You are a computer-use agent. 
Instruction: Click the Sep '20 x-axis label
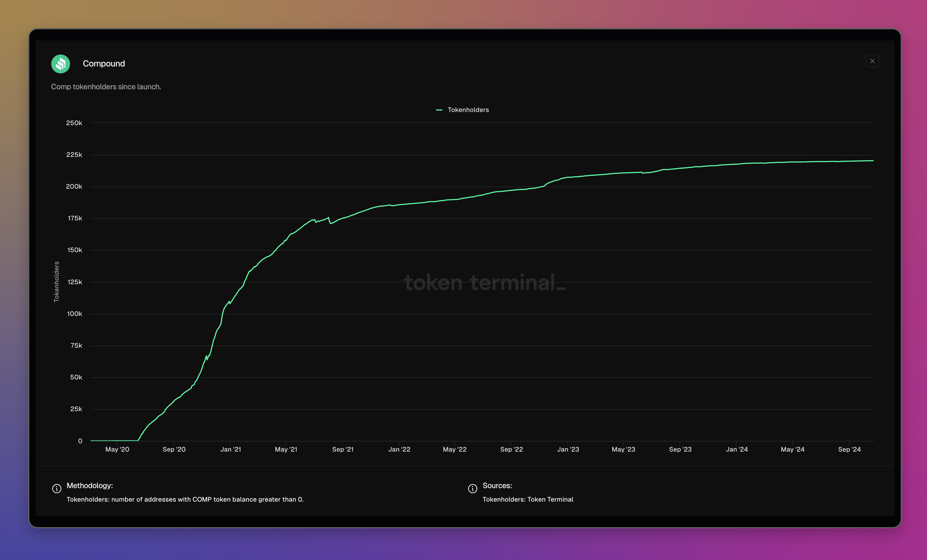[174, 449]
